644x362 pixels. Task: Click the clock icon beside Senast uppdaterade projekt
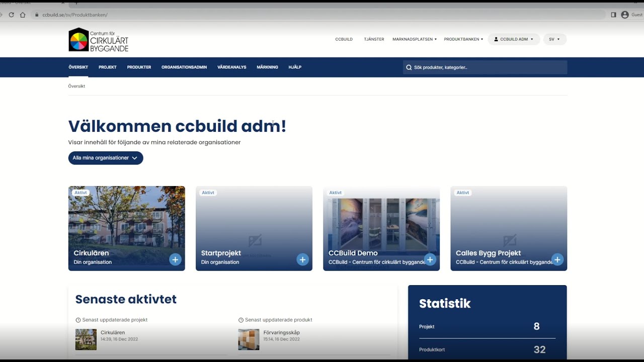pyautogui.click(x=78, y=320)
